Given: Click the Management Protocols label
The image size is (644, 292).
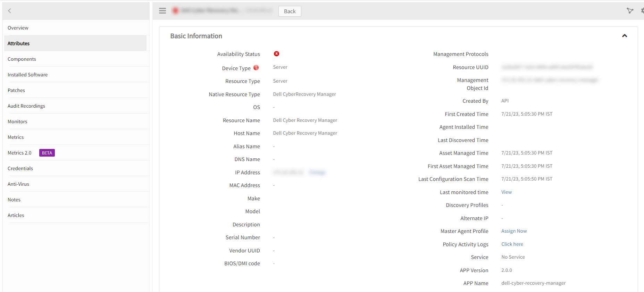Looking at the screenshot, I should pyautogui.click(x=461, y=54).
